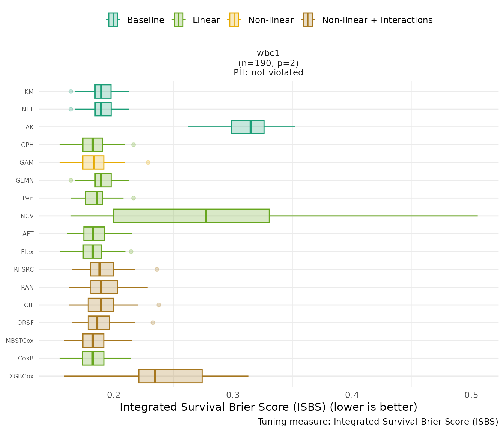The image size is (504, 432).
Task: Click the GAM outlier point
Action: coord(148,163)
